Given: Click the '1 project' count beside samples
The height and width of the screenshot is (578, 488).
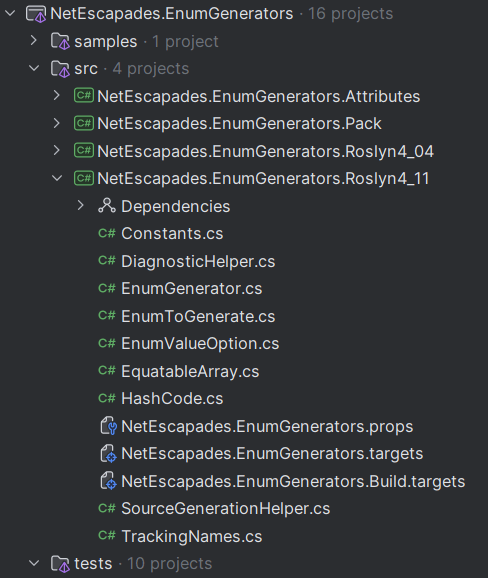Looking at the screenshot, I should (185, 42).
